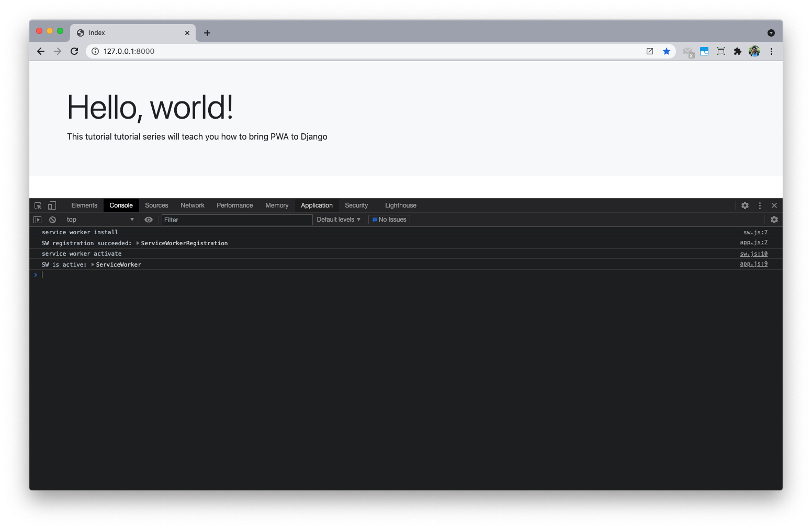Viewport: 812px width, 529px height.
Task: Toggle the console sidebar panel icon
Action: [37, 220]
